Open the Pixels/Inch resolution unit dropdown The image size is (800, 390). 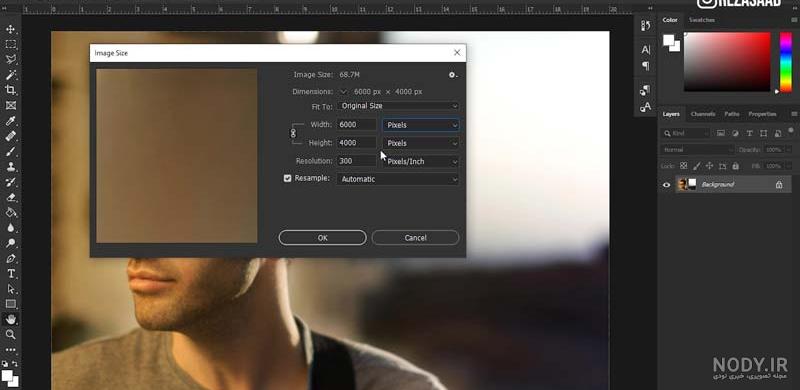pos(420,161)
